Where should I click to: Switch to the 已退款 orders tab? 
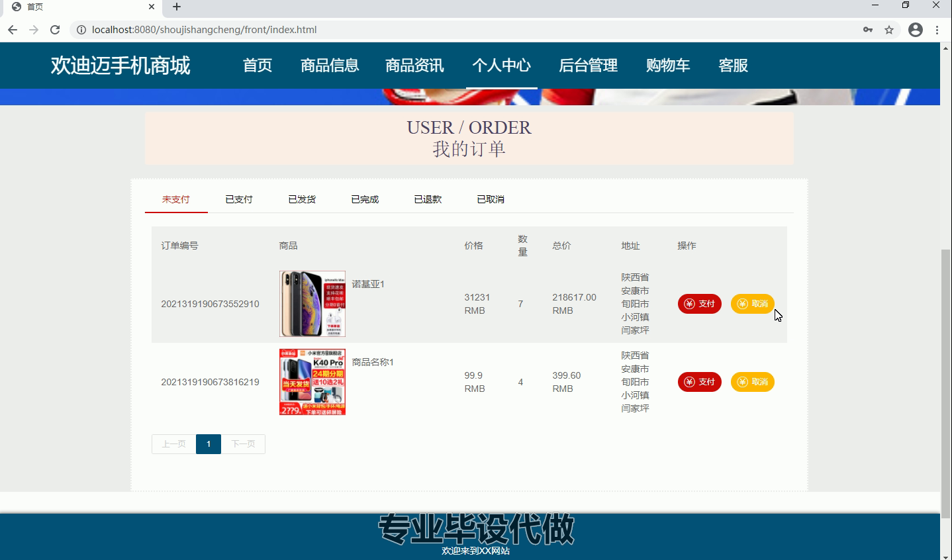[x=428, y=199]
